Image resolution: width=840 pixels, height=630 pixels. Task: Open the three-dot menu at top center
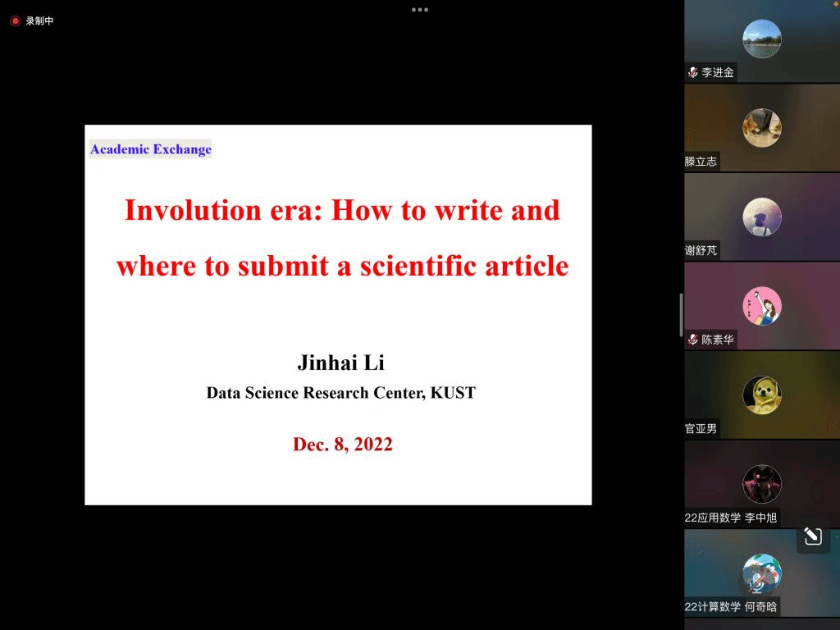pyautogui.click(x=420, y=10)
